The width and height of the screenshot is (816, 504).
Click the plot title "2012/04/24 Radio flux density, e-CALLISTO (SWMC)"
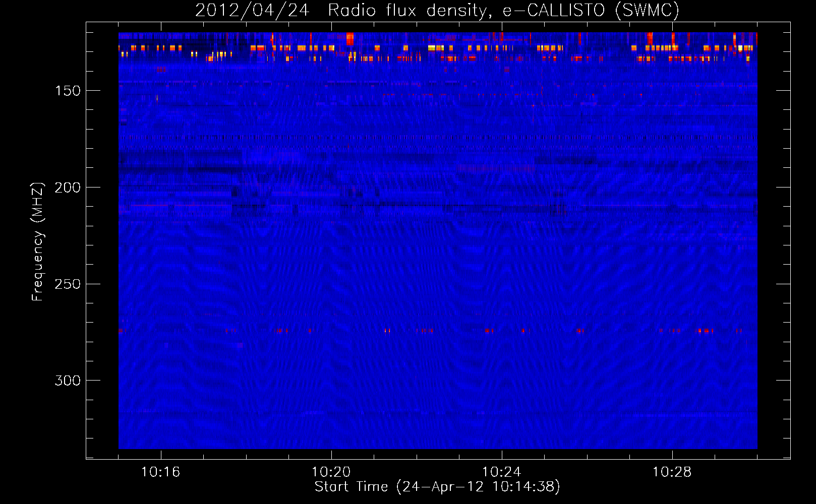pyautogui.click(x=437, y=10)
